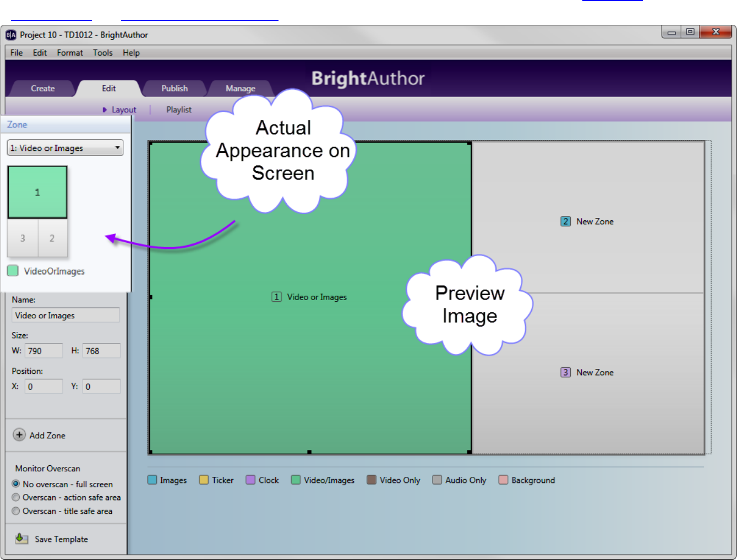This screenshot has height=560, width=737.
Task: Open the Format menu
Action: point(70,53)
